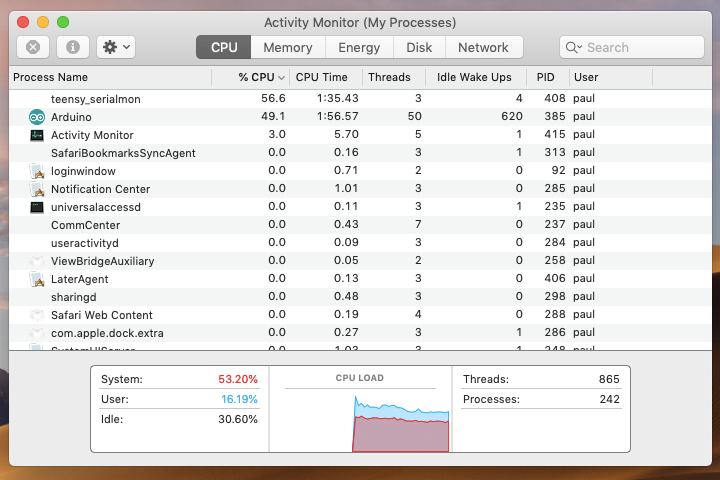The width and height of the screenshot is (720, 480).
Task: Sort by Idle Wake Ups column
Action: tap(476, 77)
